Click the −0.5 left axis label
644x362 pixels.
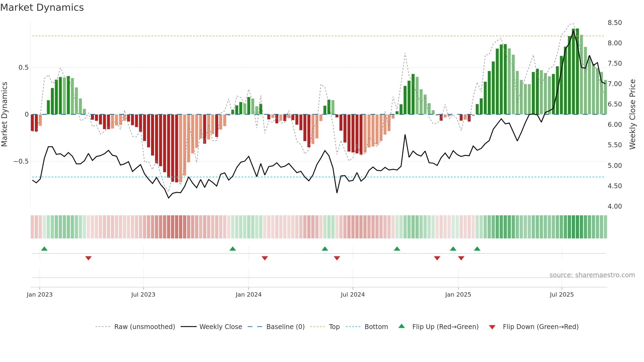click(x=21, y=161)
